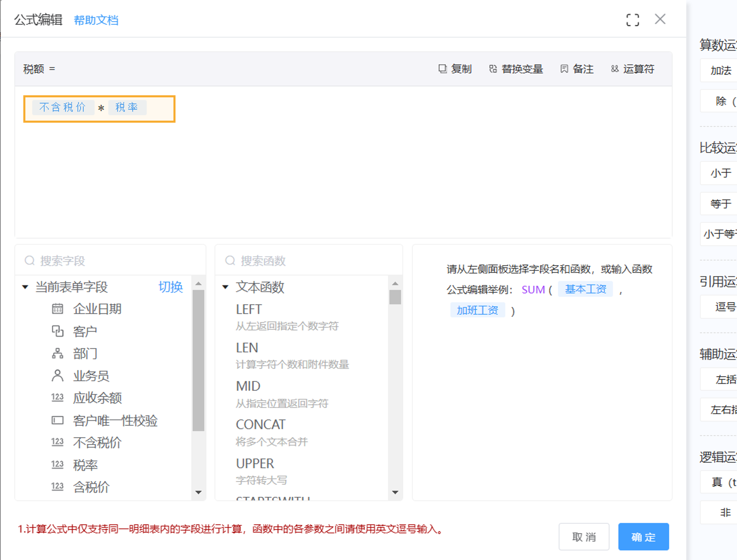Click the 搜索字段 search input

[110, 260]
